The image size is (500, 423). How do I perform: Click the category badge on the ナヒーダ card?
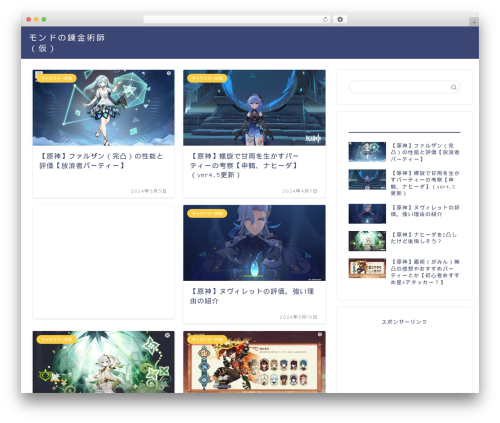pyautogui.click(x=57, y=339)
